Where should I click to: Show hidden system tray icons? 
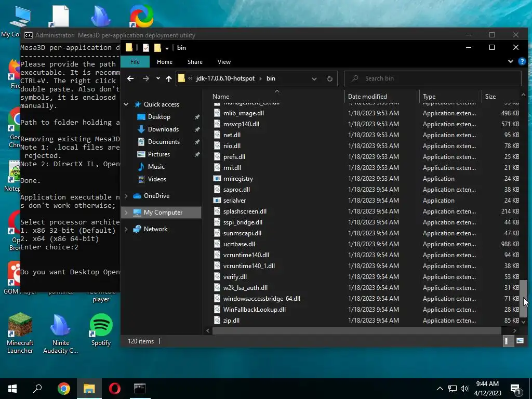440,389
